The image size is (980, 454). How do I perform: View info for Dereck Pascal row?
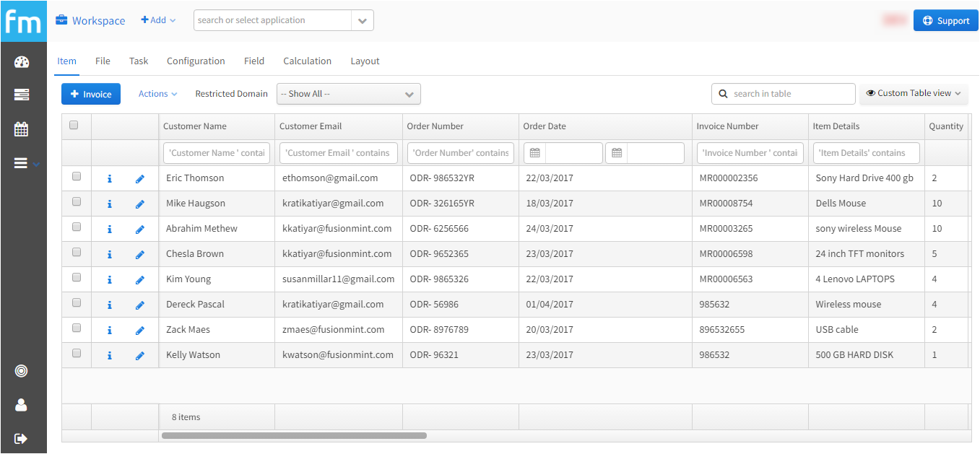110,305
